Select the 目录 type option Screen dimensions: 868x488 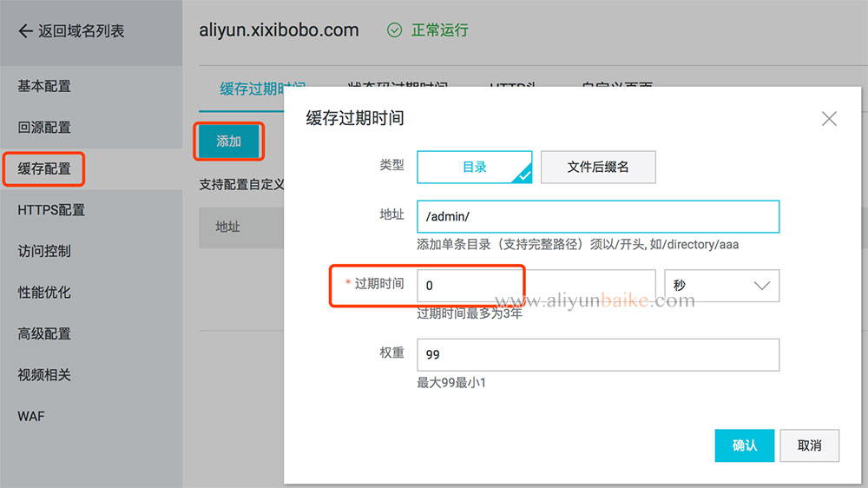475,167
